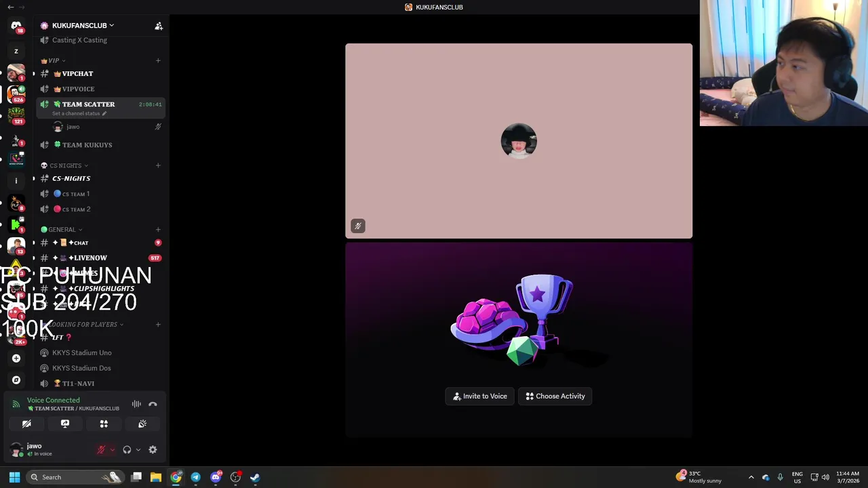Go back with the top-left arrow
This screenshot has width=868, height=488.
(10, 7)
